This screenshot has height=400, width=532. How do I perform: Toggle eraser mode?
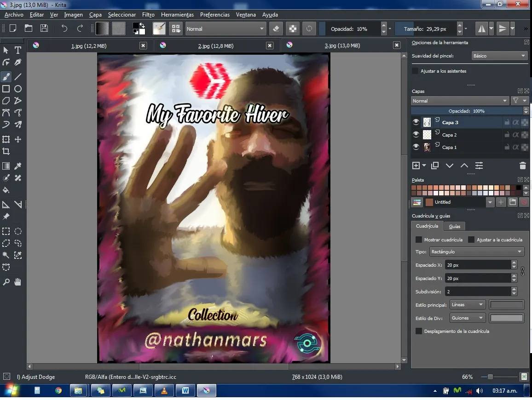[x=276, y=29]
